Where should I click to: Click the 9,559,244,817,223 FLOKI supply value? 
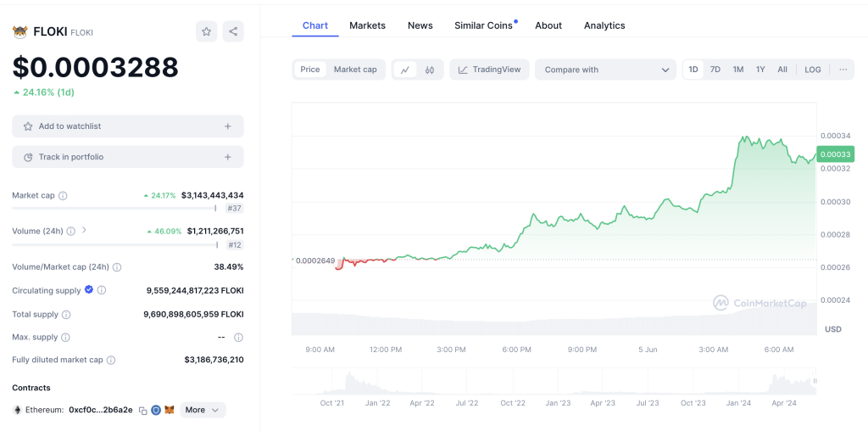coord(195,291)
